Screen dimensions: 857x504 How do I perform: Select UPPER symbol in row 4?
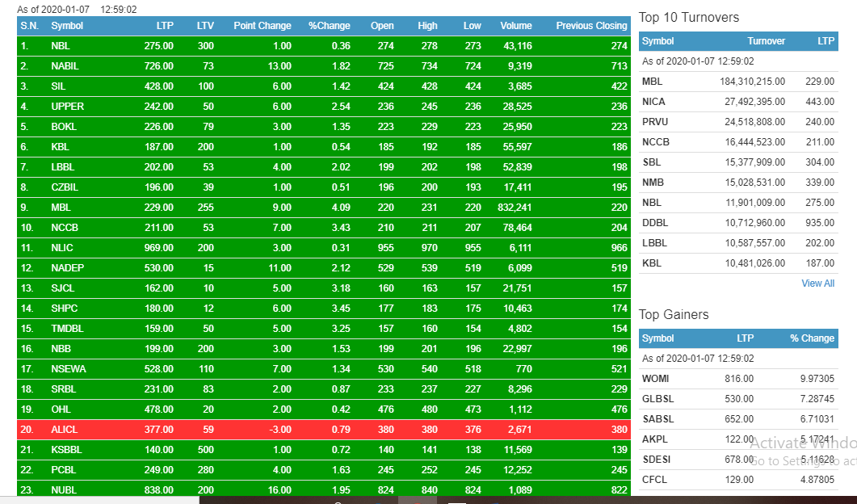[x=67, y=107]
